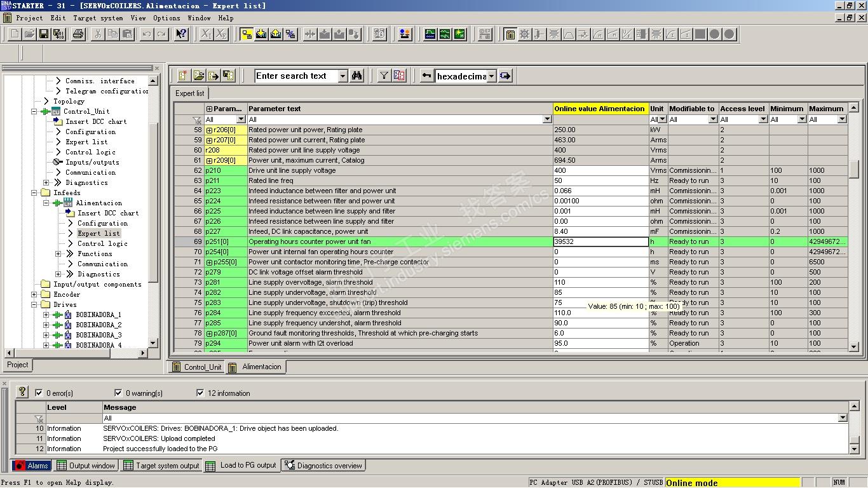Click the list icon with black arrow
868x488 pixels.
tap(214, 76)
